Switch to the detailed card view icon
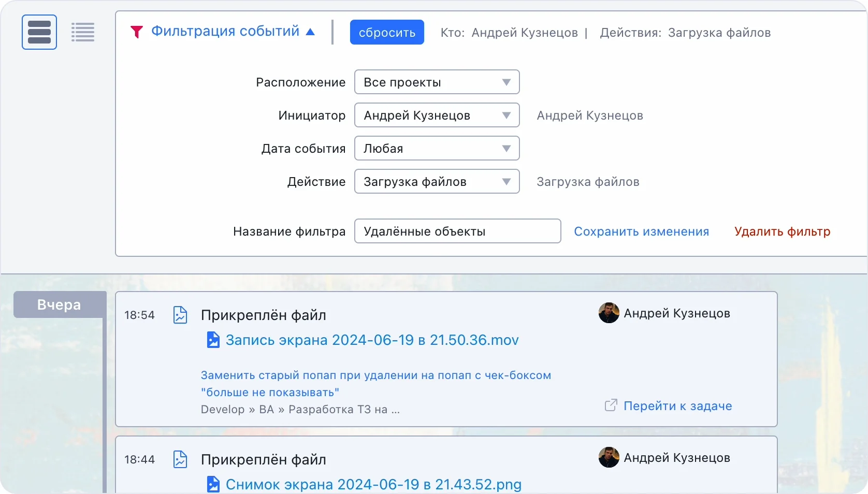 tap(39, 32)
